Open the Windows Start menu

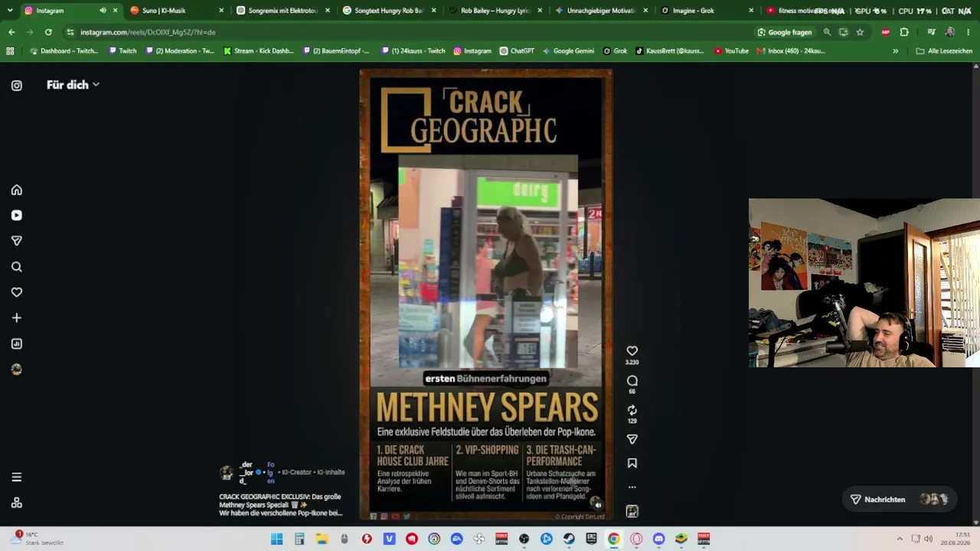coord(277,539)
